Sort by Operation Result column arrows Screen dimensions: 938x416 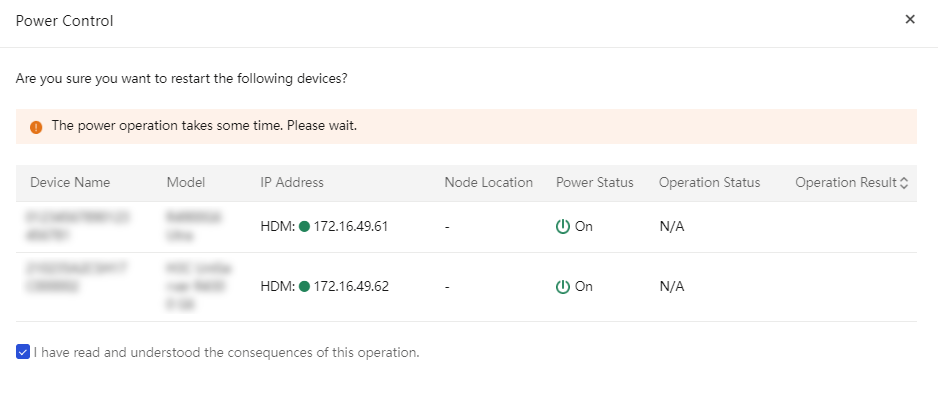[x=904, y=183]
